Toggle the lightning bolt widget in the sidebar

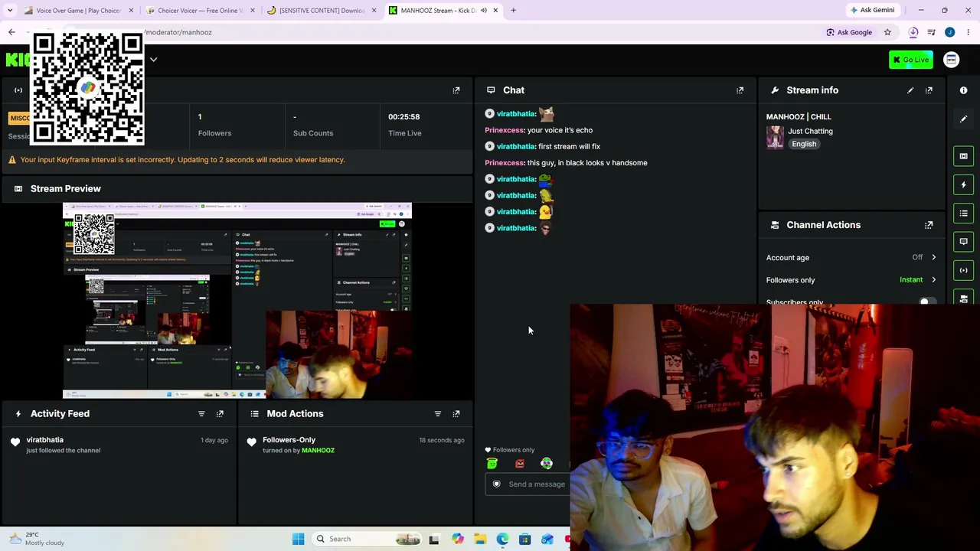[964, 184]
